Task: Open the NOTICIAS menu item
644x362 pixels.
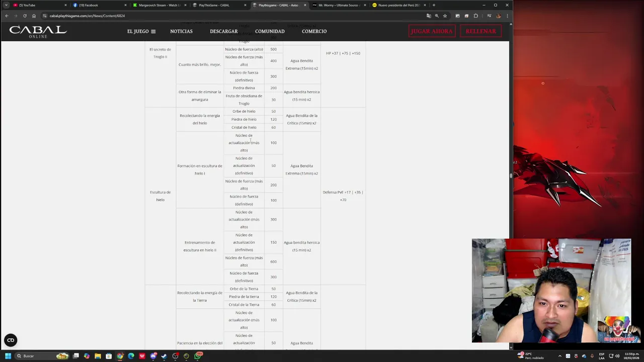Action: (x=181, y=31)
